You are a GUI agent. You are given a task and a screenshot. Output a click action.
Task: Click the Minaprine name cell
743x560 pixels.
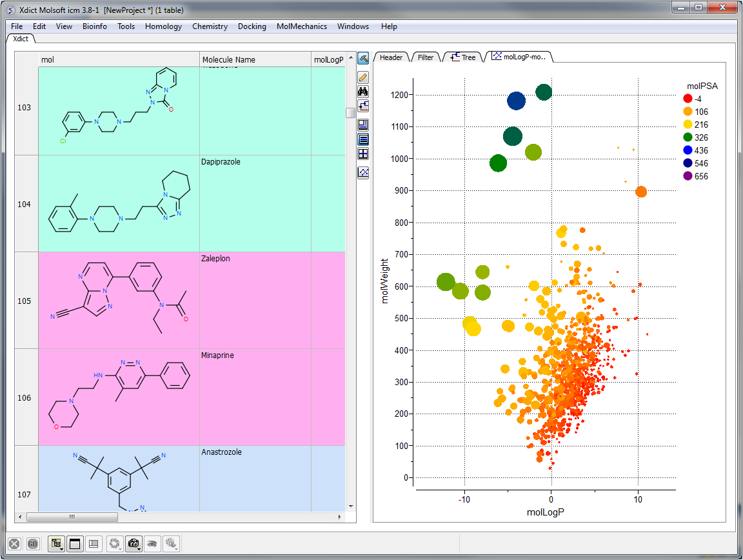[x=255, y=397]
